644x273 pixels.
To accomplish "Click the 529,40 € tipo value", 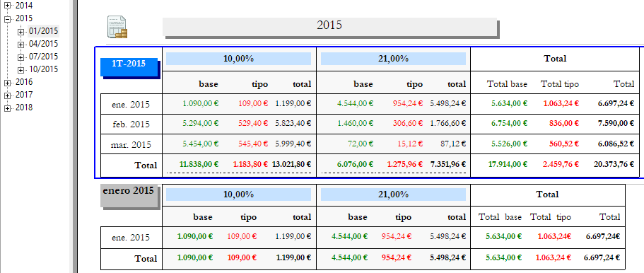I will pos(253,123).
